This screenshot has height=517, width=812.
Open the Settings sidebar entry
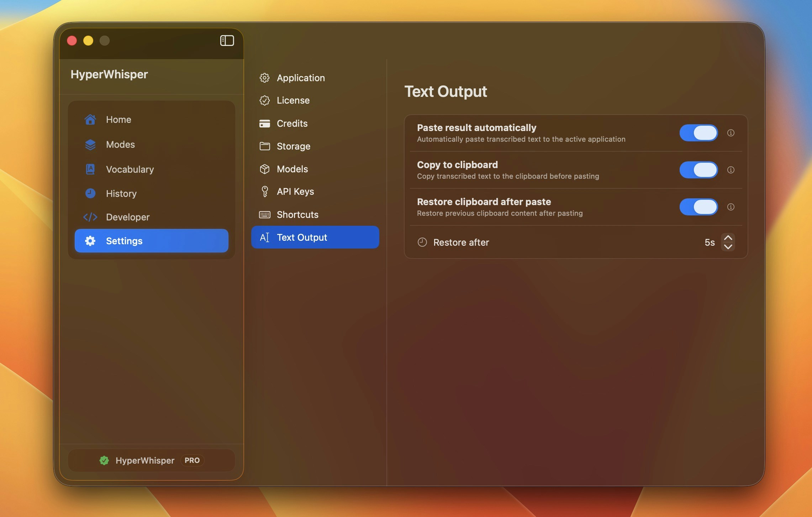123,241
